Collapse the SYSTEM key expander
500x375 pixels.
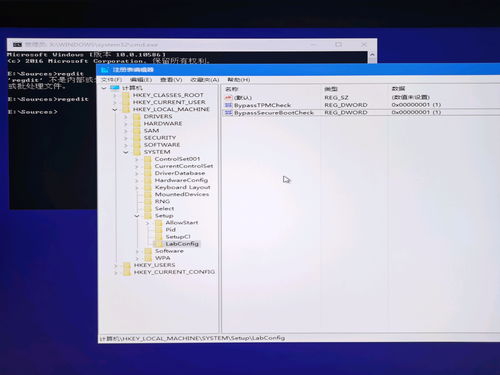[126, 152]
